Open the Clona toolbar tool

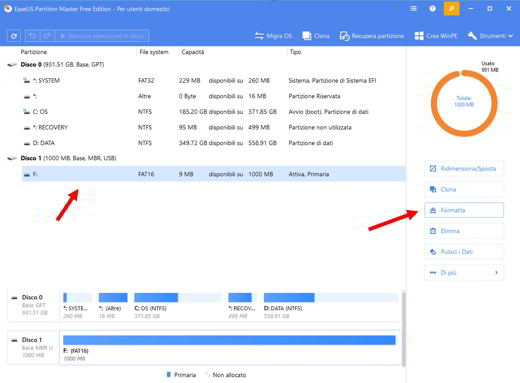click(x=316, y=36)
